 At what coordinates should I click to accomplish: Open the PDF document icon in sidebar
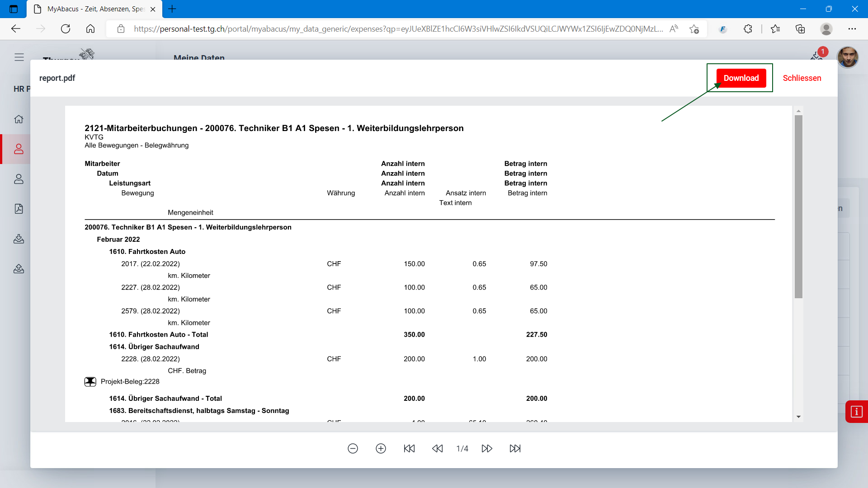[19, 209]
